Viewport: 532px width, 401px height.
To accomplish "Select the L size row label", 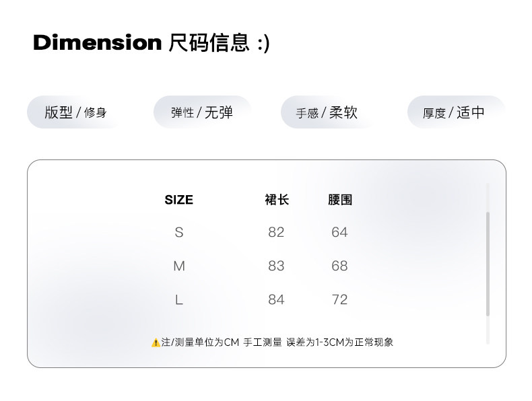I will pyautogui.click(x=178, y=299).
